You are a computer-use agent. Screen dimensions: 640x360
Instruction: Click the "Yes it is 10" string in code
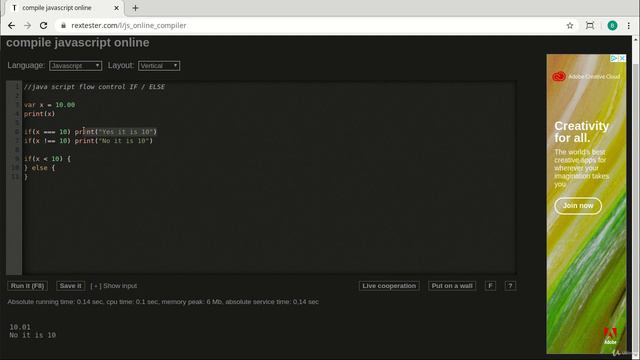click(x=126, y=132)
